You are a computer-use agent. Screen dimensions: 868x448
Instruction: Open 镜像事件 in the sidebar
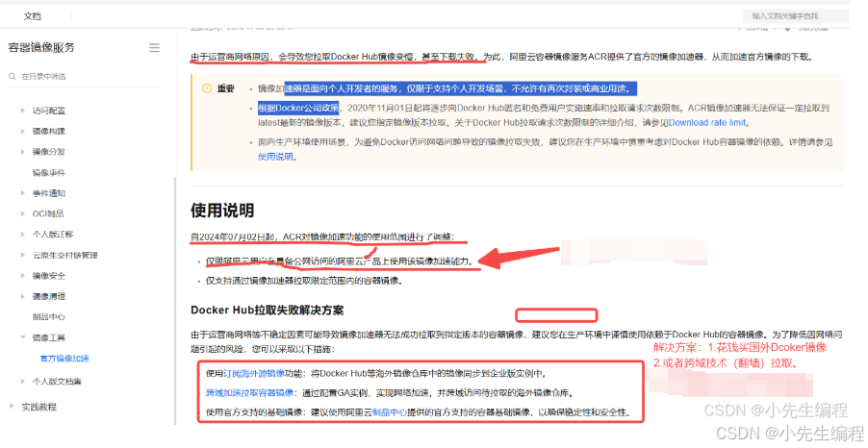pyautogui.click(x=49, y=172)
